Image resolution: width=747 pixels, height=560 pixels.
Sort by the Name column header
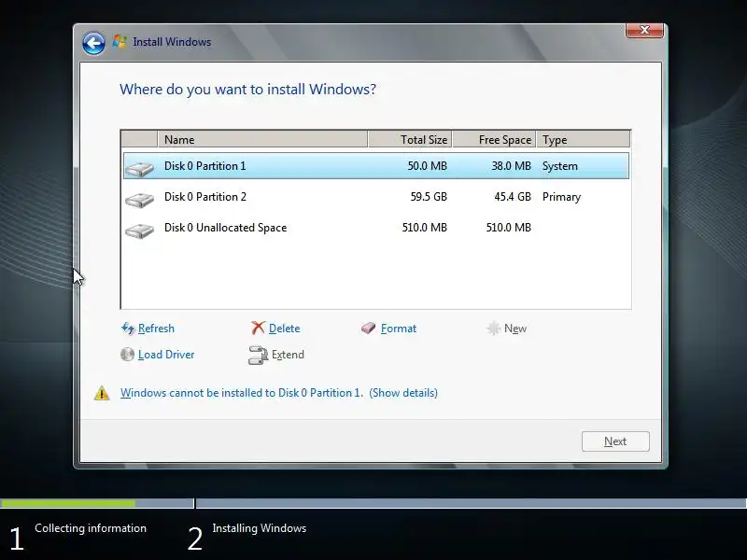[262, 139]
